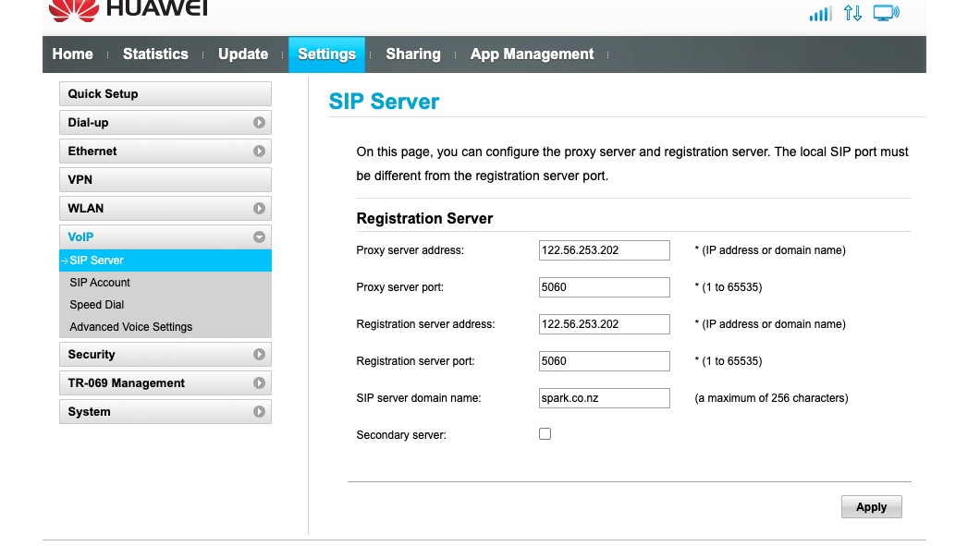980x546 pixels.
Task: Open the SIP Account page
Action: point(100,283)
